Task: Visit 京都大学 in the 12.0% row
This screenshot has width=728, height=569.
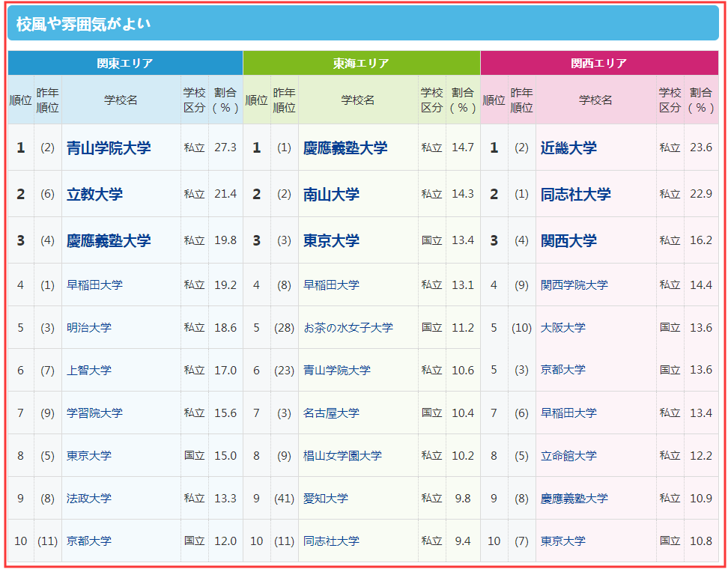Action: click(x=89, y=541)
